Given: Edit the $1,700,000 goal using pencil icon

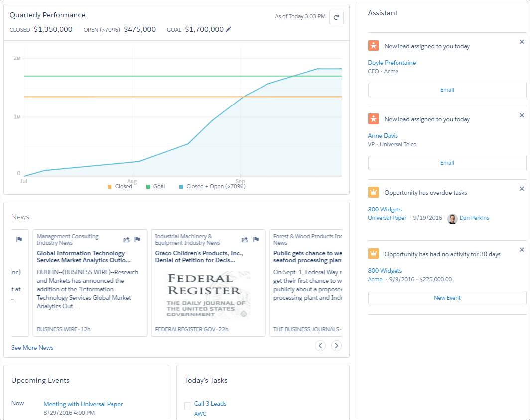Looking at the screenshot, I should click(229, 29).
